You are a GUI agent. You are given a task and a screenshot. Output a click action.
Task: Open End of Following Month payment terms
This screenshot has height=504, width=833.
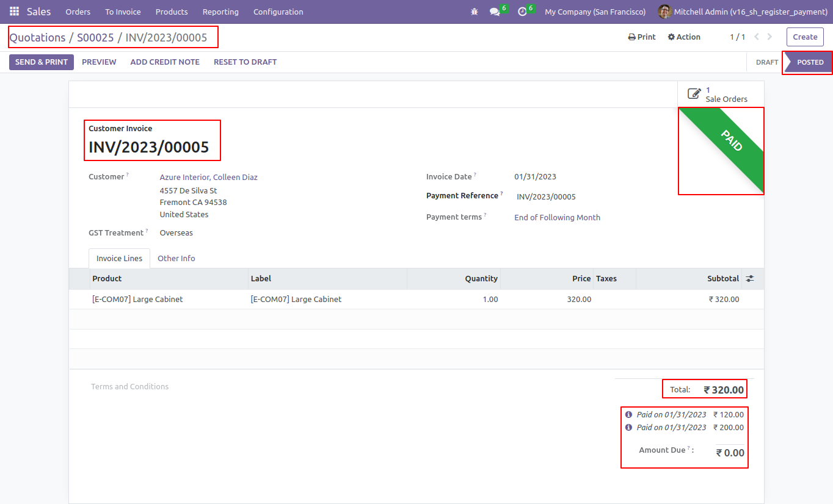(x=557, y=217)
